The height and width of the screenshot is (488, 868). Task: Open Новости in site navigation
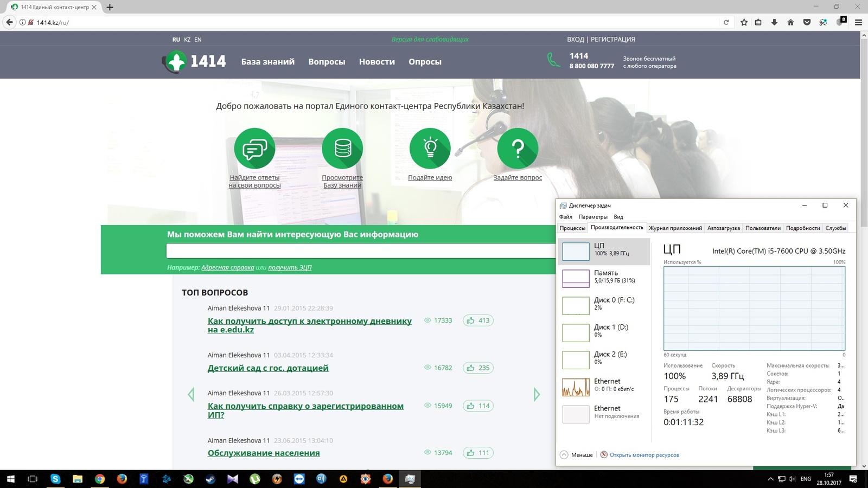(x=377, y=62)
